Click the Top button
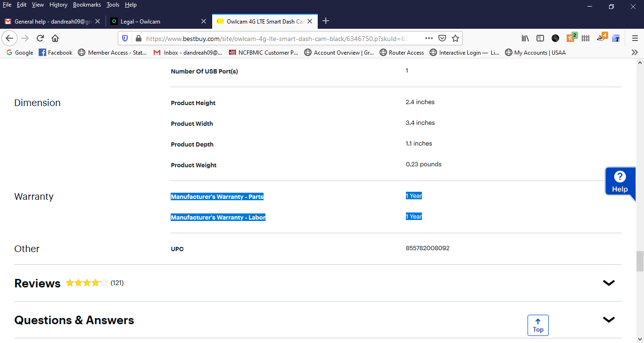The width and height of the screenshot is (644, 343). (x=538, y=325)
